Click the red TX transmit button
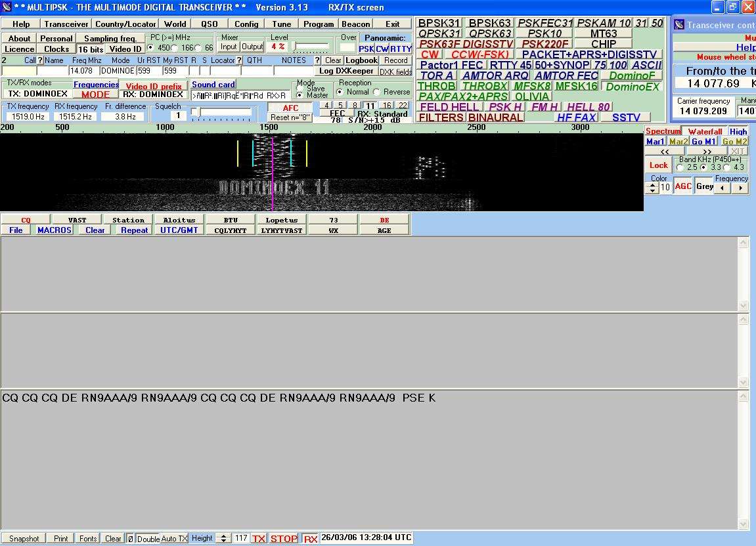 pyautogui.click(x=259, y=538)
